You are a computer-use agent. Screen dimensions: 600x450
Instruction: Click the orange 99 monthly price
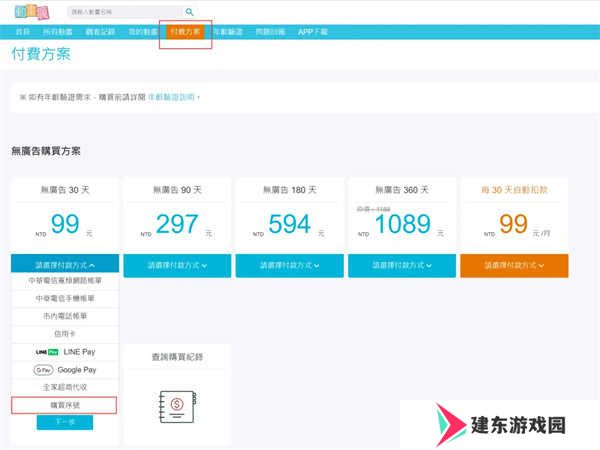click(x=514, y=224)
